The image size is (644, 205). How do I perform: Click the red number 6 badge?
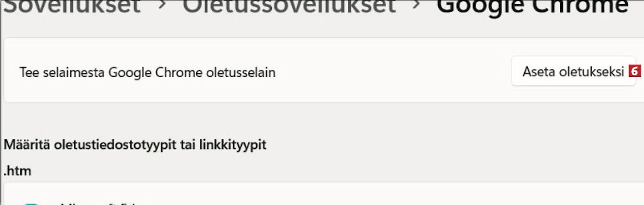(x=634, y=72)
